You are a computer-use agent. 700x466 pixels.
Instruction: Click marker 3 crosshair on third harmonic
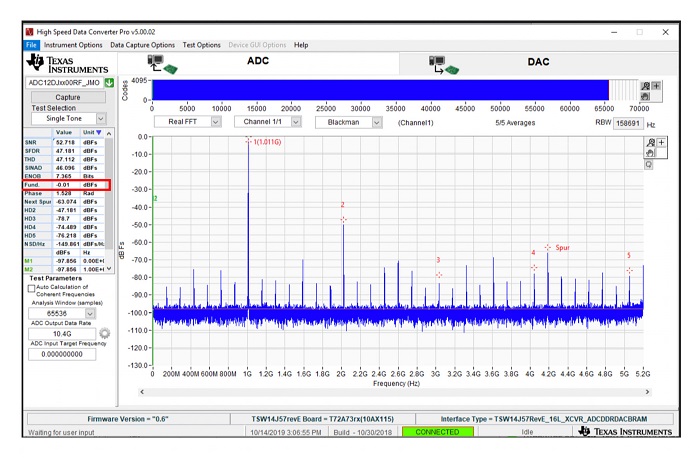[x=439, y=275]
